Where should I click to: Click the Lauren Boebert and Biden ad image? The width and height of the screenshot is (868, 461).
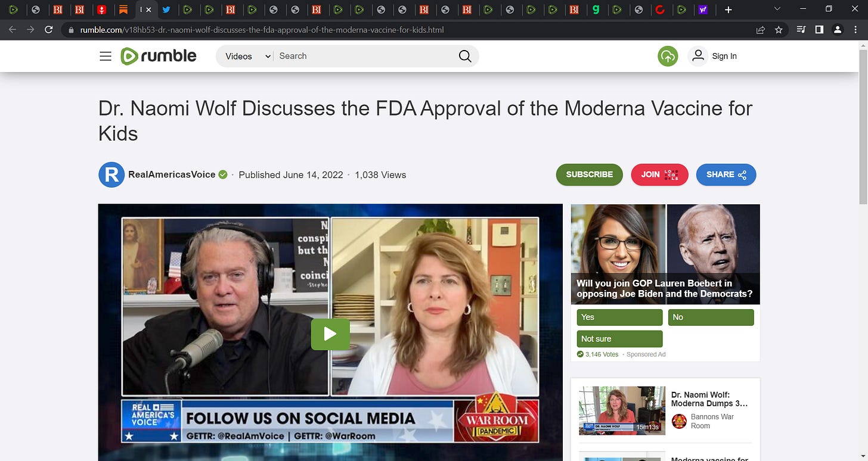coord(665,254)
